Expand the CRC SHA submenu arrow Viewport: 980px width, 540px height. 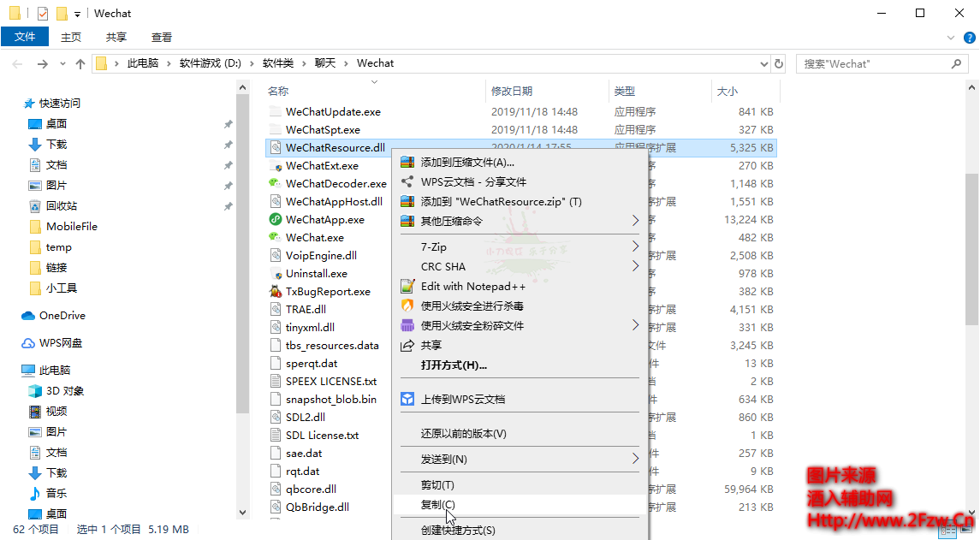[x=635, y=266]
